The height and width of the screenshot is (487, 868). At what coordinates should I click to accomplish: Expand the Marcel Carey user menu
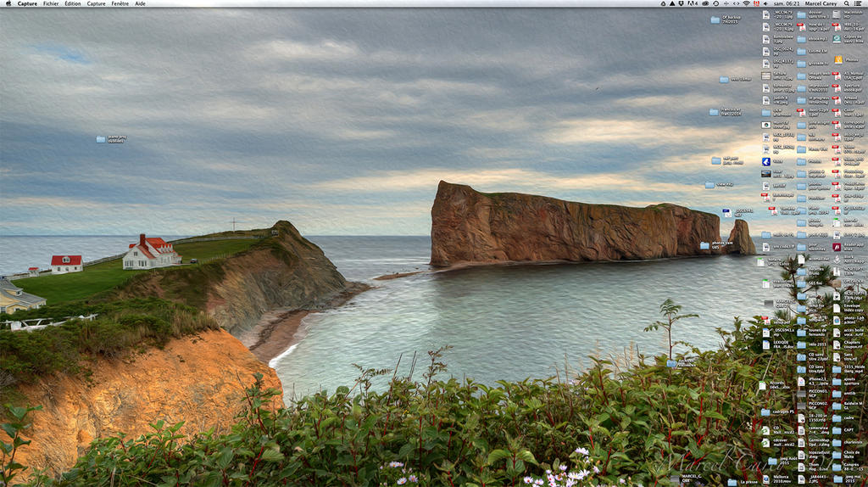click(x=820, y=4)
